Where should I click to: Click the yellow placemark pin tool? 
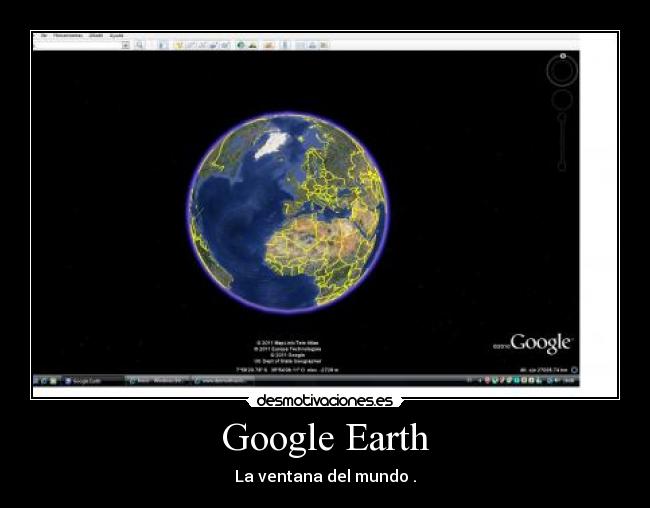click(x=179, y=45)
